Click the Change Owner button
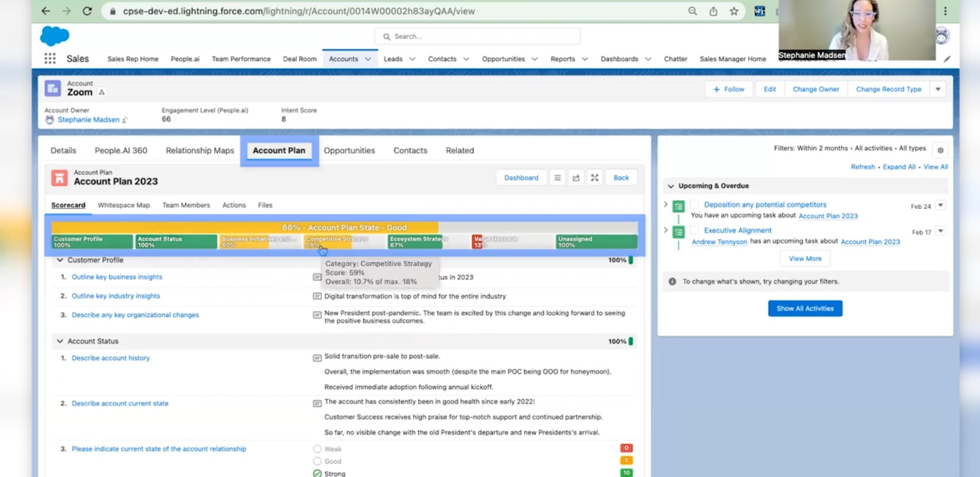This screenshot has height=477, width=980. pos(816,89)
